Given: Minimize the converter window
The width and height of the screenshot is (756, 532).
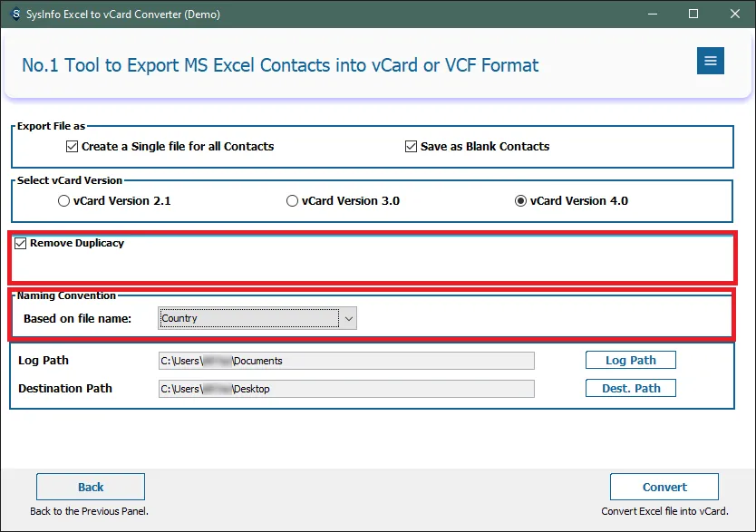Looking at the screenshot, I should [651, 14].
